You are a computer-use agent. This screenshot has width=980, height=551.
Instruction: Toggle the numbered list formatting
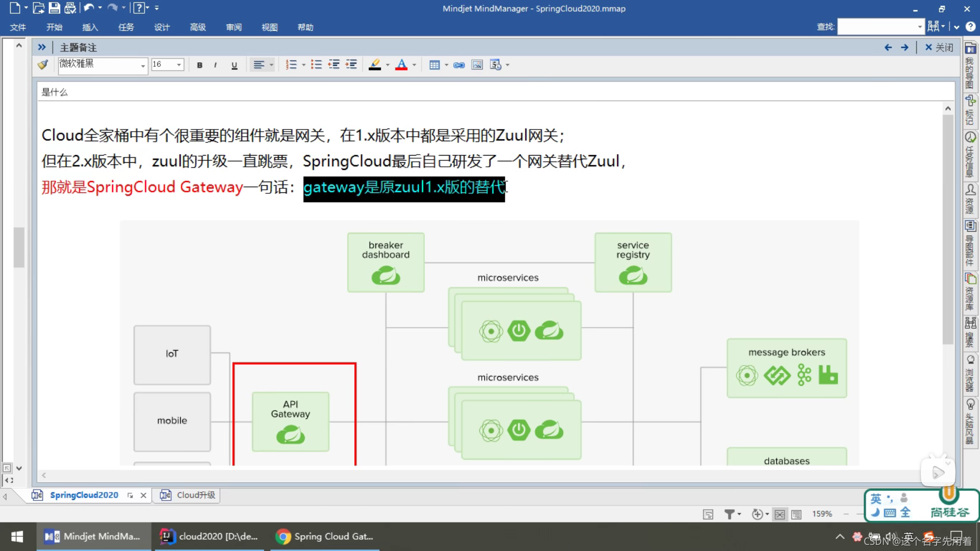pyautogui.click(x=292, y=65)
